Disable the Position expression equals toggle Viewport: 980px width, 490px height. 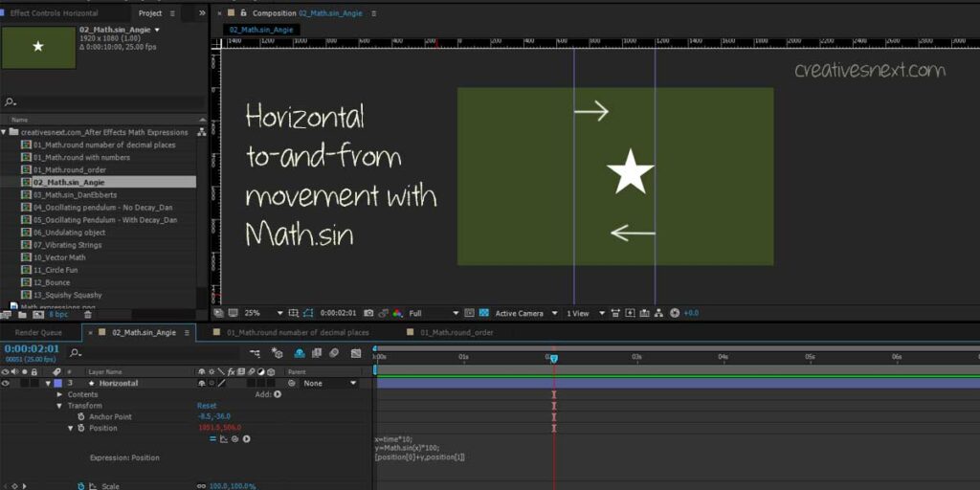[212, 439]
